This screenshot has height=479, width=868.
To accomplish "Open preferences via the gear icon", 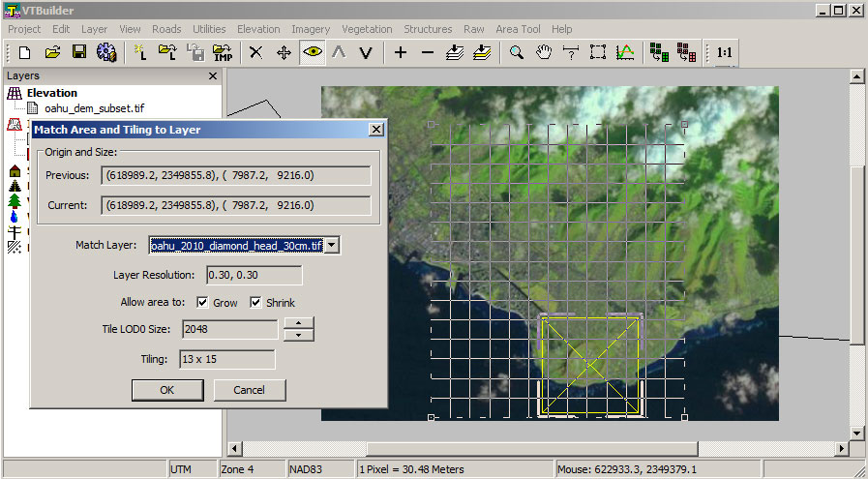I will [106, 52].
